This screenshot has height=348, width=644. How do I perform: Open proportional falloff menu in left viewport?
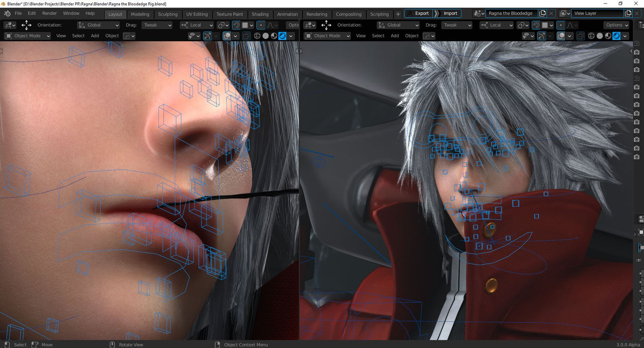click(272, 25)
